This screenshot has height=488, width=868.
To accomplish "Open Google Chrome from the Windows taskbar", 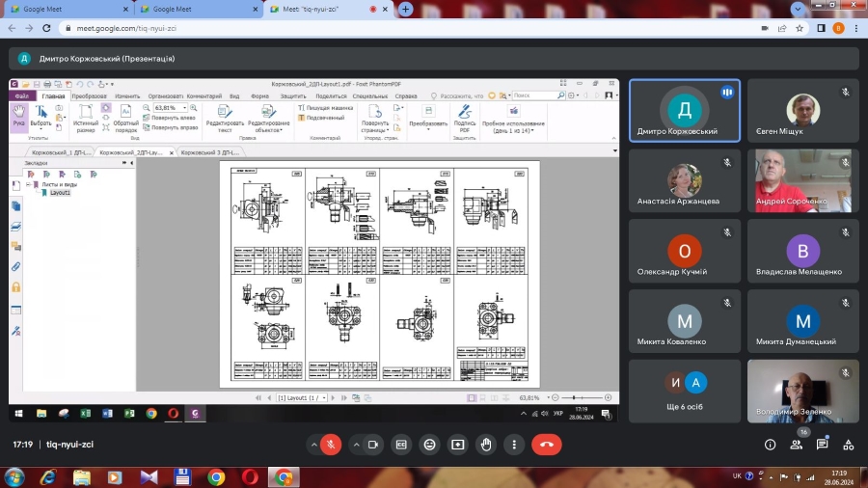I will pos(216,476).
